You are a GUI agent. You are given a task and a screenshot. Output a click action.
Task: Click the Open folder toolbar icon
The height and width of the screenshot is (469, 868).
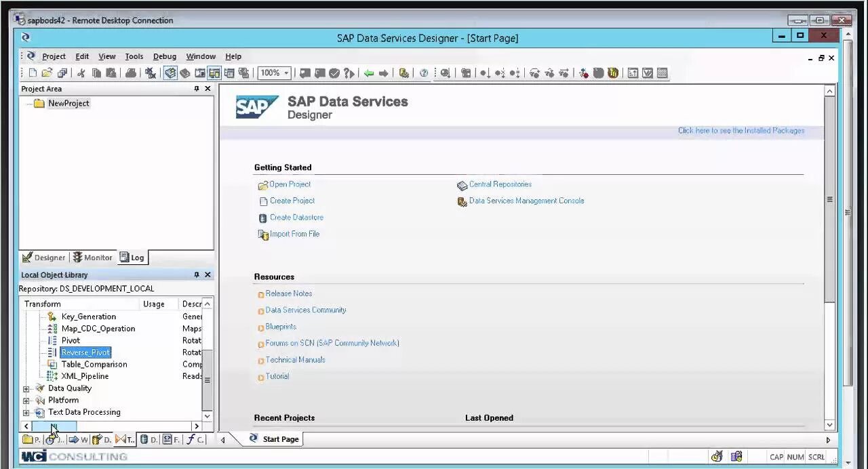tap(47, 73)
